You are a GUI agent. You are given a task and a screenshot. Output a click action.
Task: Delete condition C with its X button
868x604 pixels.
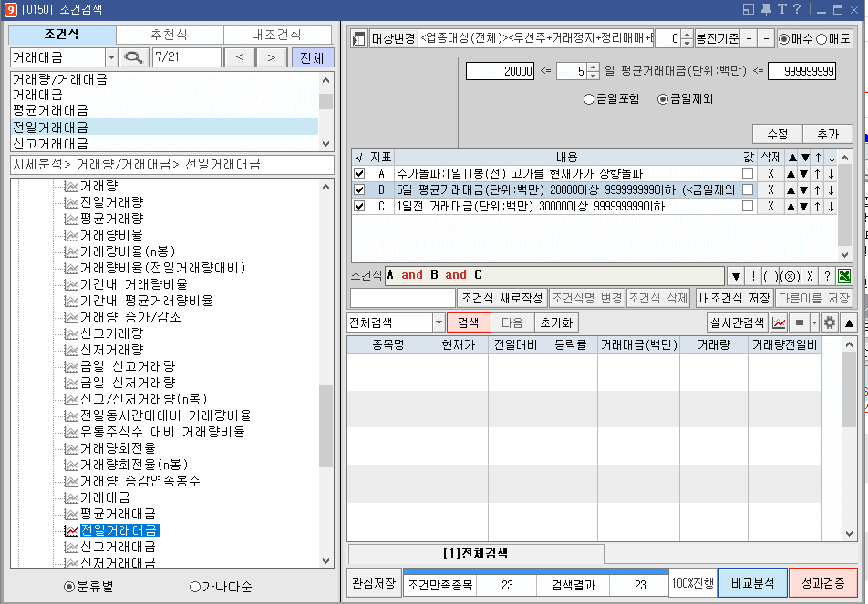tap(770, 206)
